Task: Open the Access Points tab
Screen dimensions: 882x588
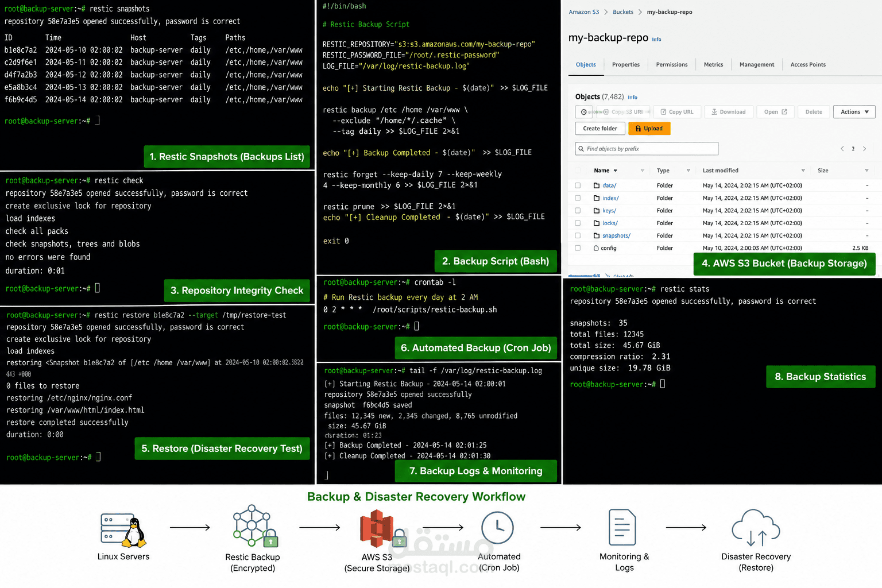Action: pyautogui.click(x=808, y=65)
